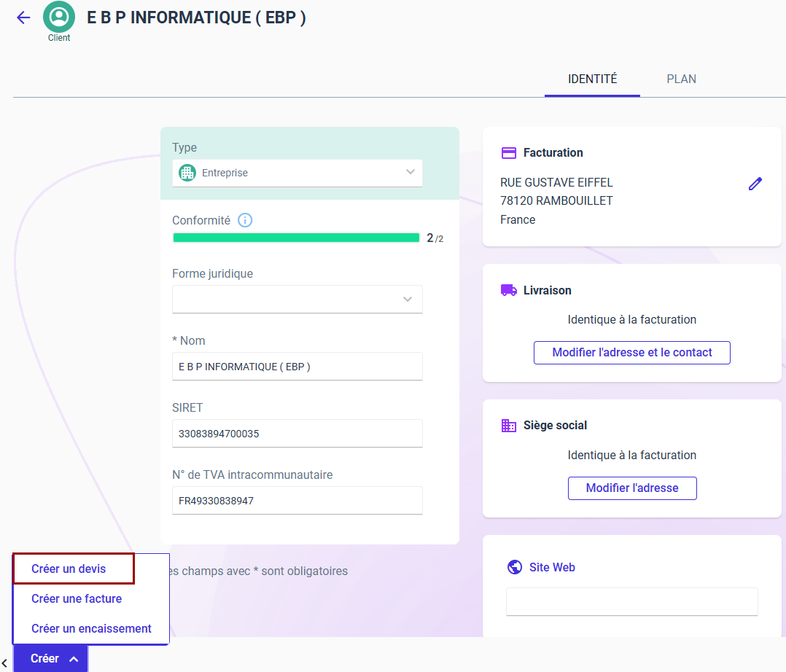
Task: Select Créer un encaissement option
Action: click(x=90, y=628)
